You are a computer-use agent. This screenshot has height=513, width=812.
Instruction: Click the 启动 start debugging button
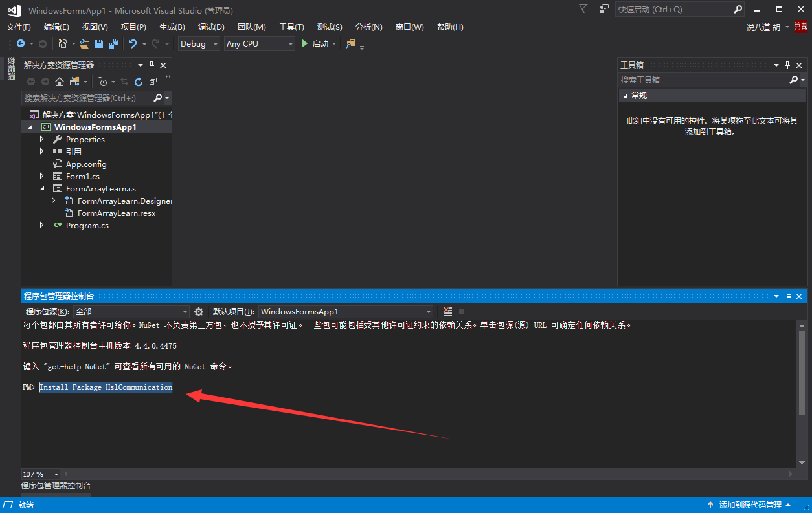(x=315, y=44)
